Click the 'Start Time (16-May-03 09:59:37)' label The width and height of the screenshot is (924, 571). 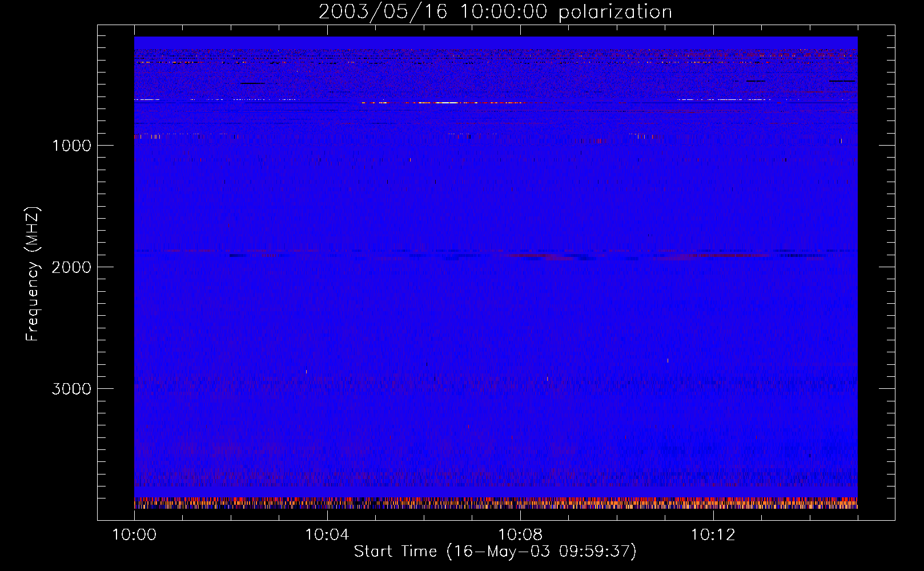pyautogui.click(x=495, y=552)
